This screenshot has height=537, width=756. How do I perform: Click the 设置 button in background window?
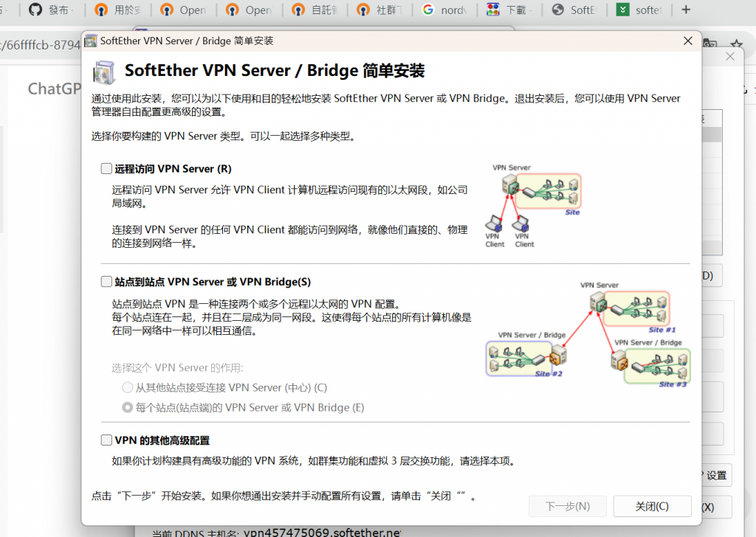(716, 475)
